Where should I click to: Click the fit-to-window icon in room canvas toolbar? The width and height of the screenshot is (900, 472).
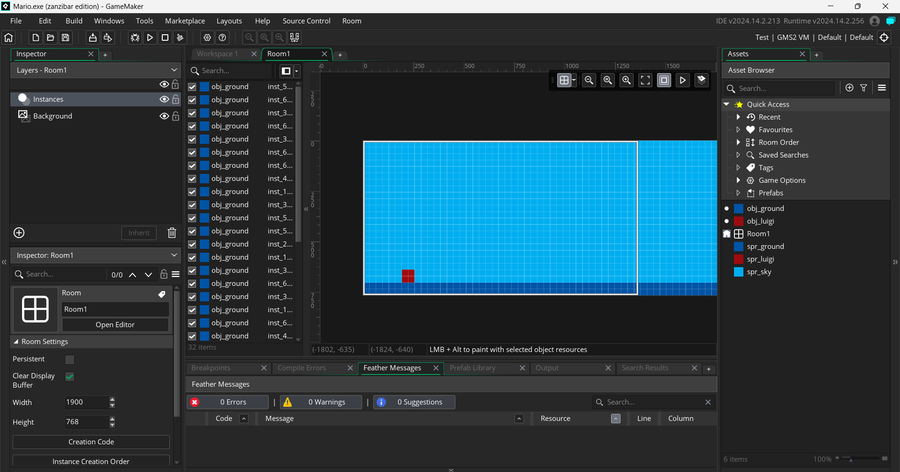645,80
